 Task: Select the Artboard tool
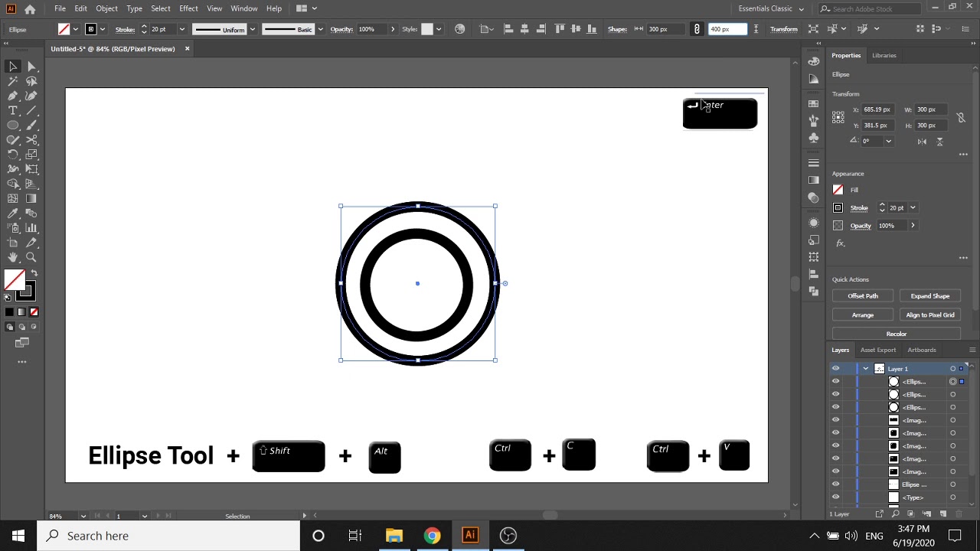pyautogui.click(x=13, y=243)
